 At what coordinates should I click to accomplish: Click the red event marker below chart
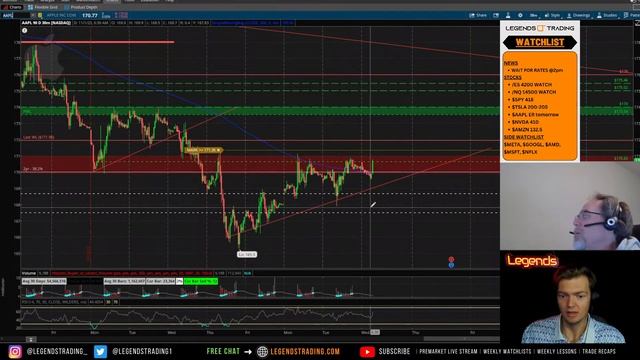(x=451, y=259)
